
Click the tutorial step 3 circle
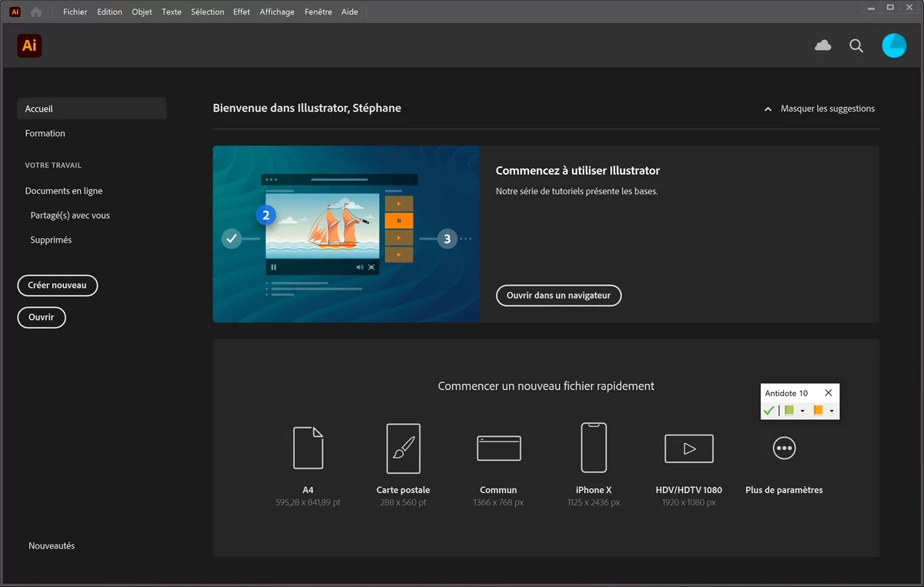coord(447,239)
